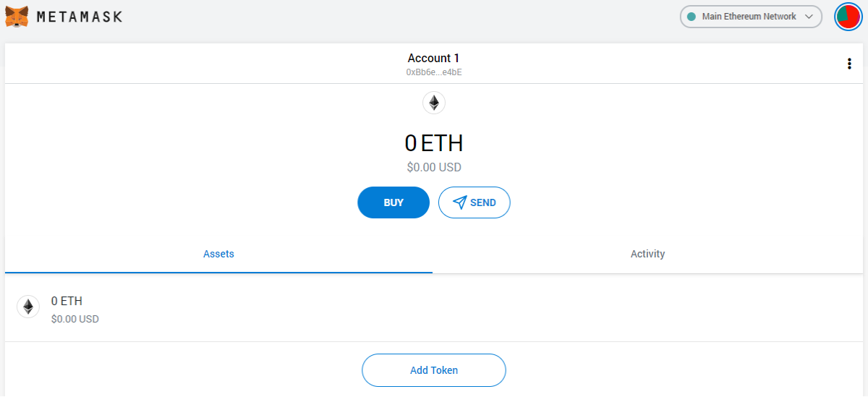Click the Ethereum icon above the balance
The image size is (868, 397).
[434, 103]
